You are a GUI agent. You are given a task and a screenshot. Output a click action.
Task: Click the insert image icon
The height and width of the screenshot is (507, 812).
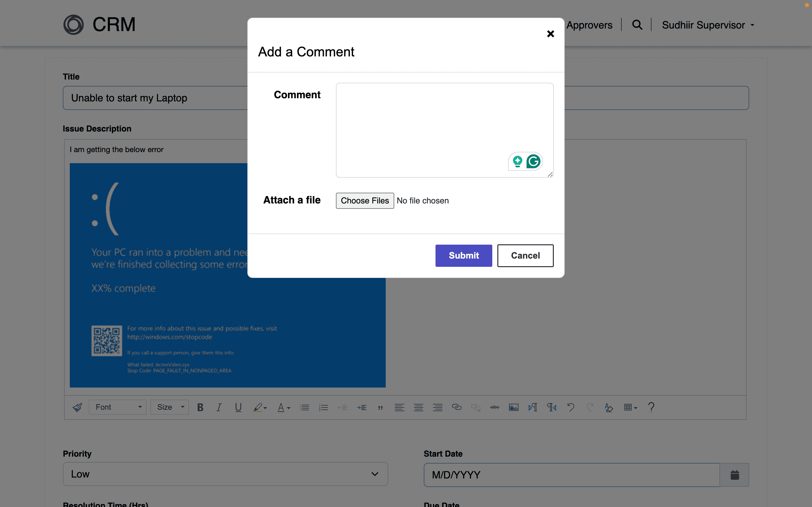click(514, 407)
